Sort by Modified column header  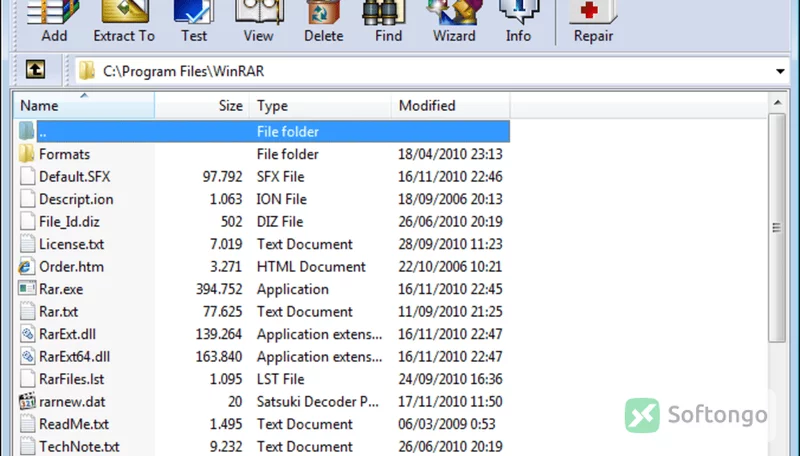point(451,106)
